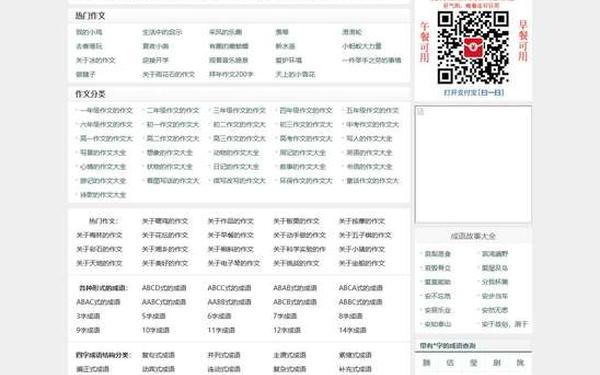This screenshot has height=375, width=600.
Task: Open '写人的作文大全' link
Action: 369,139
